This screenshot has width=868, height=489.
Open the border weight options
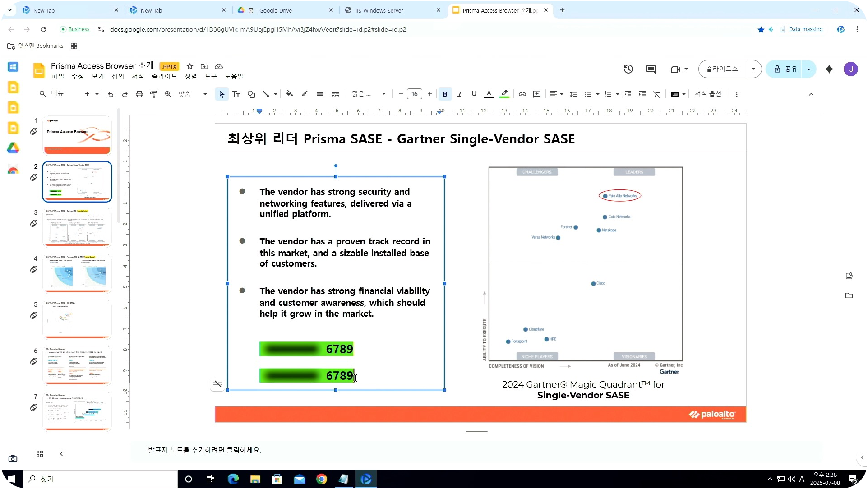click(x=320, y=94)
